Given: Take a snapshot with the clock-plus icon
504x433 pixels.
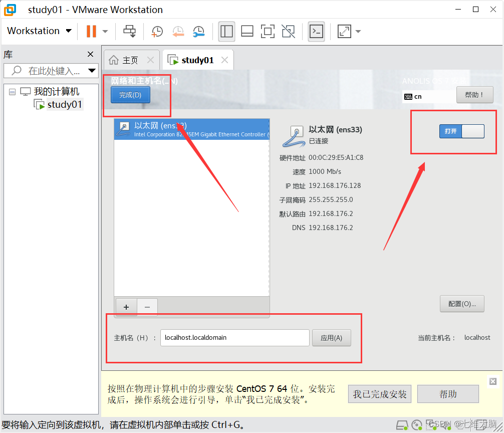Looking at the screenshot, I should pyautogui.click(x=157, y=32).
